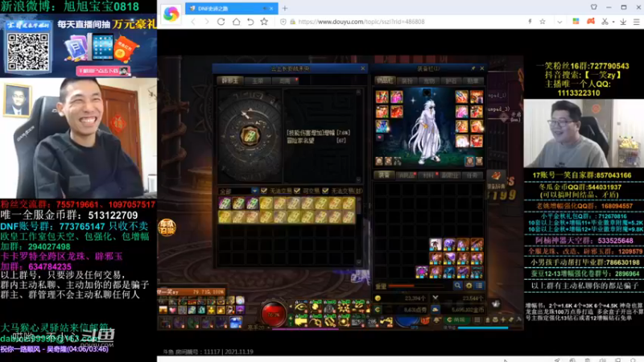
Task: Toggle the middle tradeable filter checkbox
Action: pyautogui.click(x=297, y=191)
